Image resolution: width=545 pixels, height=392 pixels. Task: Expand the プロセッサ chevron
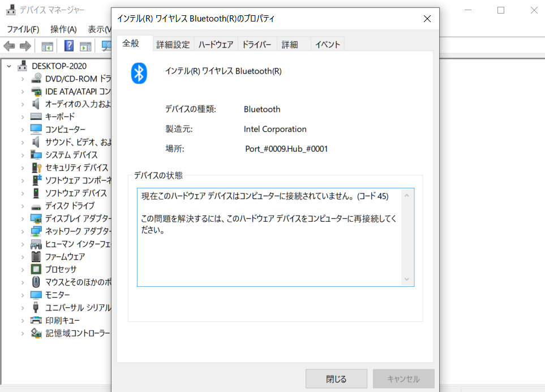point(23,270)
